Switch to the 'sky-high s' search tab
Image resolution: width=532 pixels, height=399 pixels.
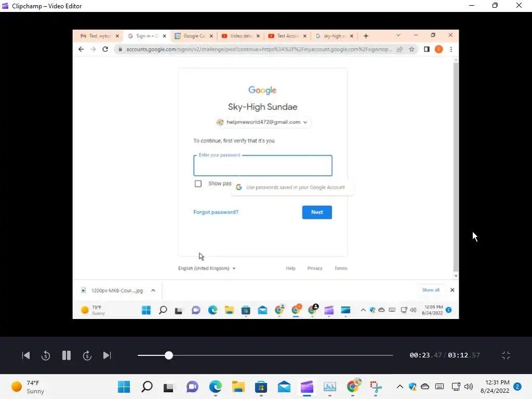[x=331, y=36]
